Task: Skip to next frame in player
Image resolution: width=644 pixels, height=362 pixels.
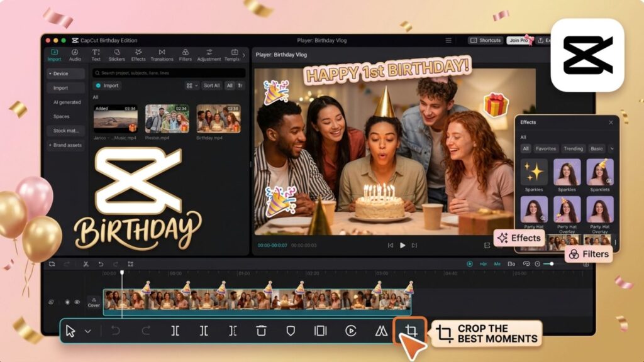Action: [414, 246]
